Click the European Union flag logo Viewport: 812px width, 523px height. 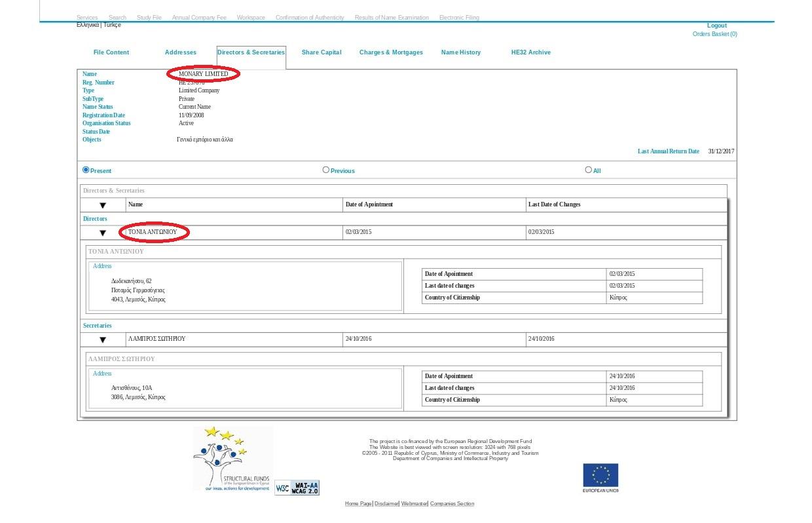click(x=600, y=478)
